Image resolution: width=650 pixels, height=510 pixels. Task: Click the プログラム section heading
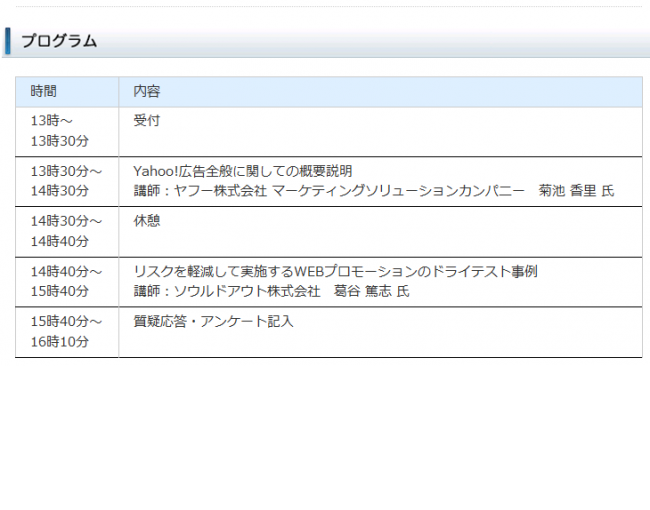coord(59,41)
